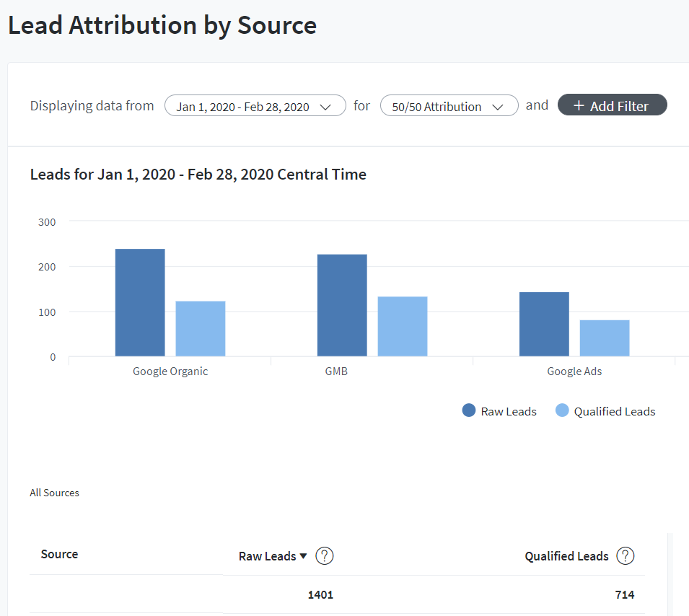Expand the 50/50 Attribution dropdown
The height and width of the screenshot is (616, 689).
point(449,106)
